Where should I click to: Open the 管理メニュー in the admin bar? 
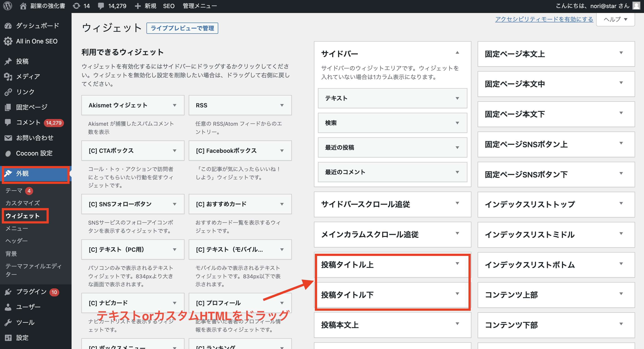pyautogui.click(x=199, y=6)
